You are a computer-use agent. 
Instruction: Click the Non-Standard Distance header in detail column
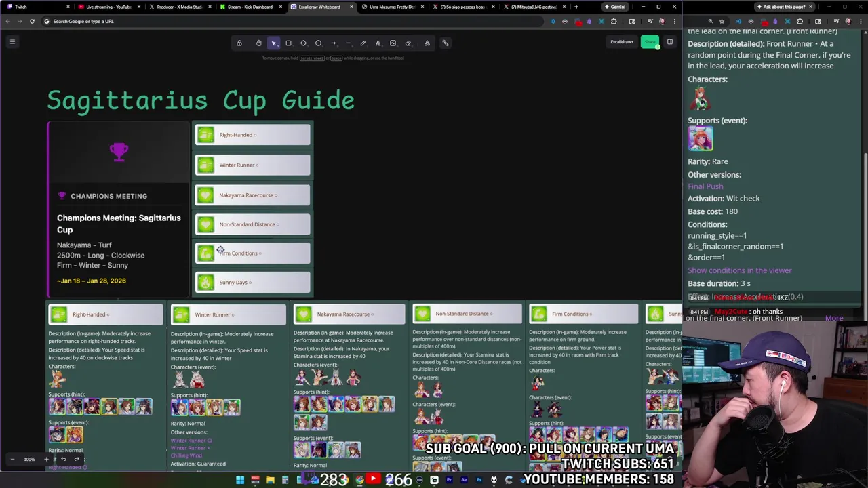[x=467, y=314]
